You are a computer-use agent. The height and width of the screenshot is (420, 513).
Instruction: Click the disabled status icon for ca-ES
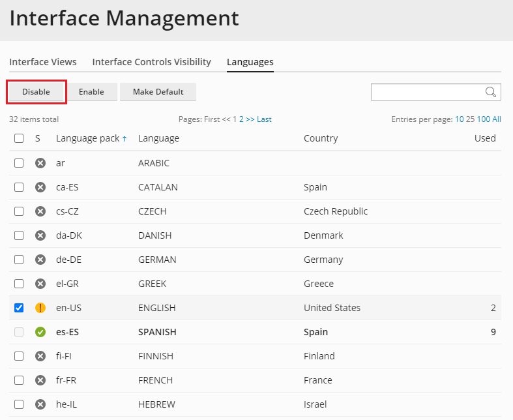pyautogui.click(x=40, y=187)
